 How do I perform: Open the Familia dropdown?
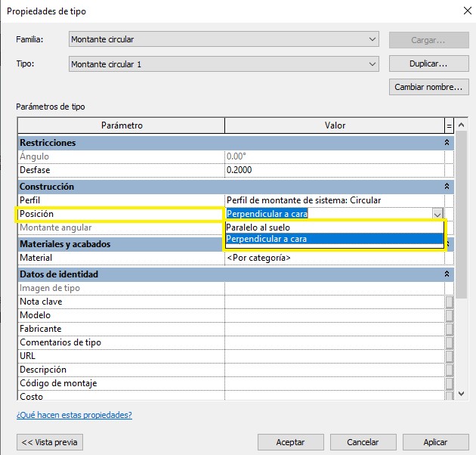click(x=373, y=39)
